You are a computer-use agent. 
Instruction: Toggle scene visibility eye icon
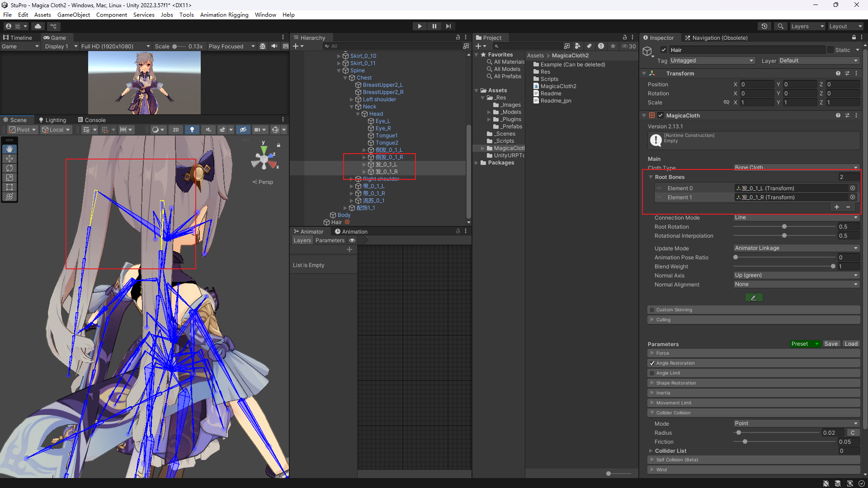pos(243,130)
